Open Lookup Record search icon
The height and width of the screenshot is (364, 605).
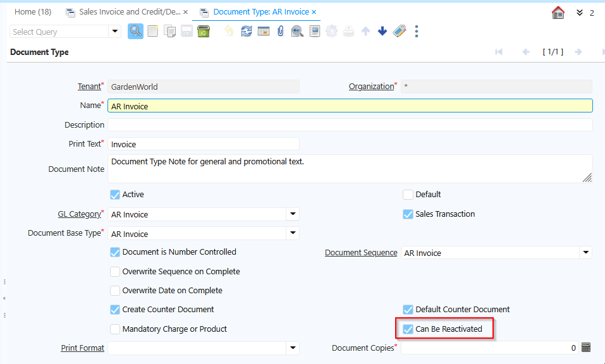click(135, 31)
